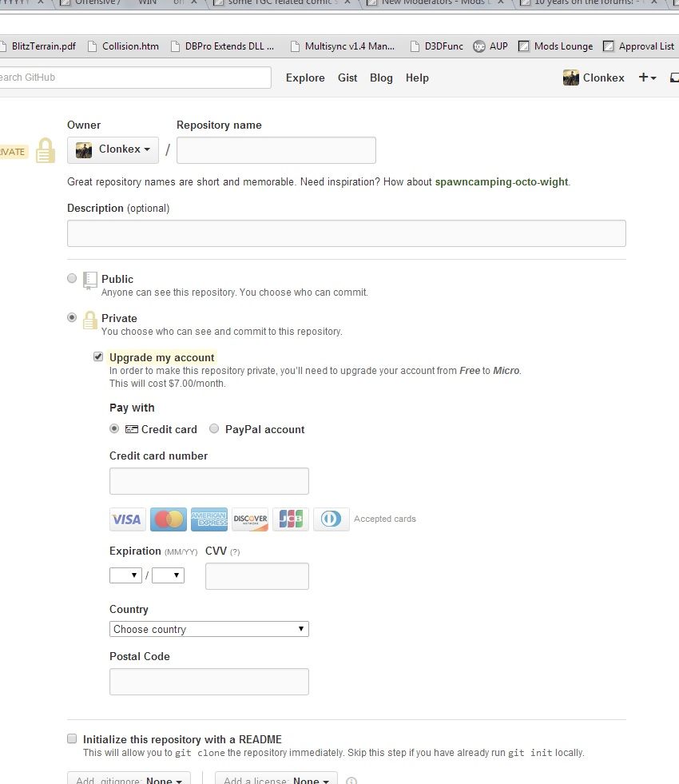Open the Mods Lounge bookmark
This screenshot has height=784, width=679.
[x=556, y=46]
